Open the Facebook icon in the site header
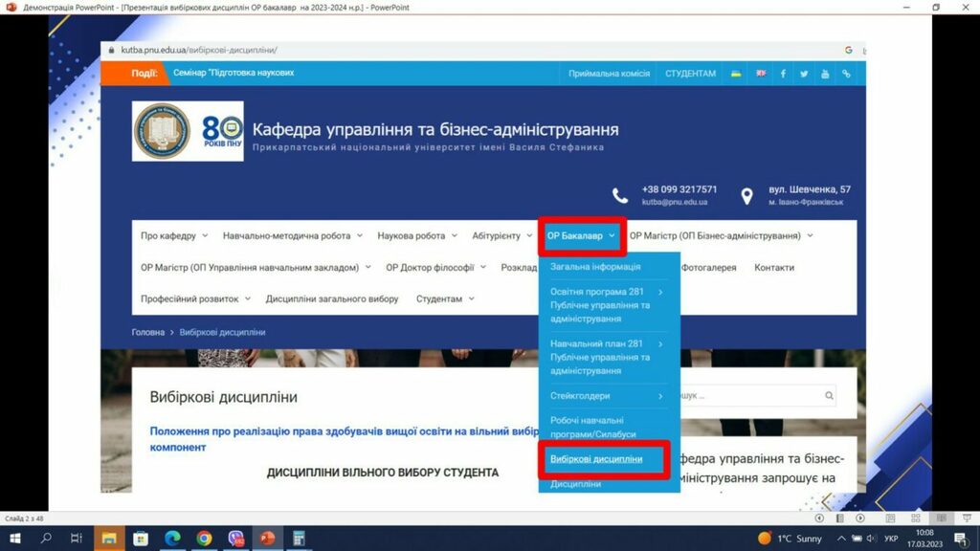This screenshot has width=980, height=551. coord(782,73)
